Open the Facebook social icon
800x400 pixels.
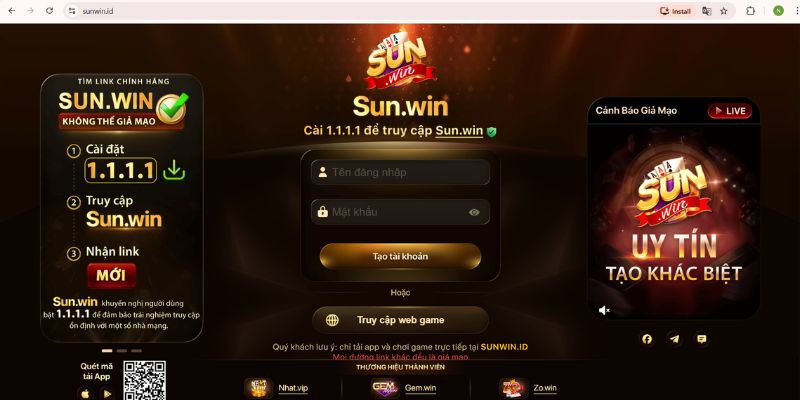(x=647, y=339)
